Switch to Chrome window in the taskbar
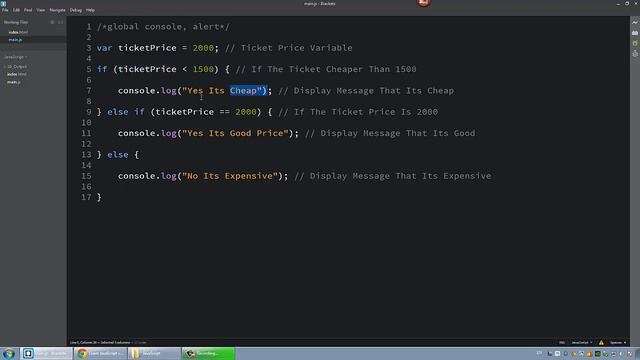 coord(100,353)
